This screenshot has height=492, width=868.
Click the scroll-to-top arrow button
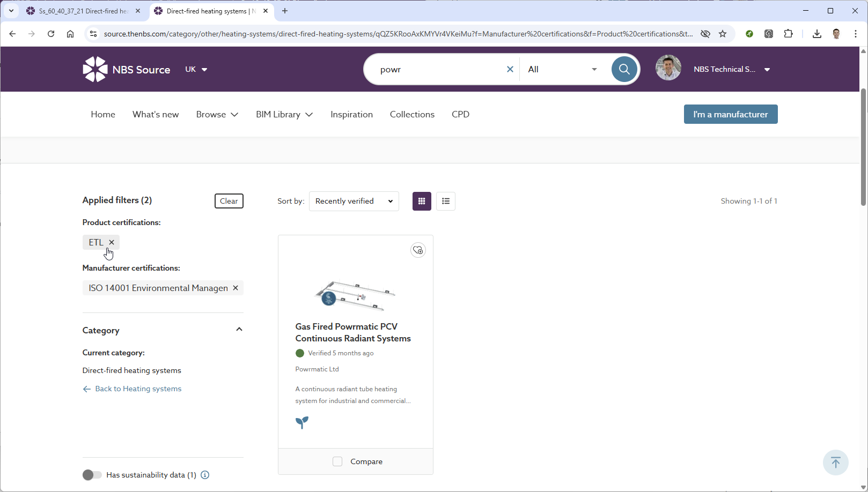tap(835, 462)
